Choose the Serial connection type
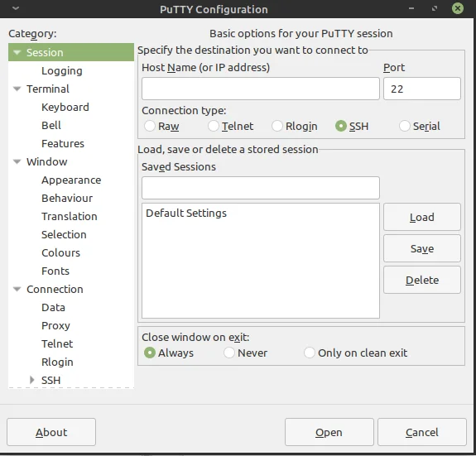 pyautogui.click(x=405, y=126)
